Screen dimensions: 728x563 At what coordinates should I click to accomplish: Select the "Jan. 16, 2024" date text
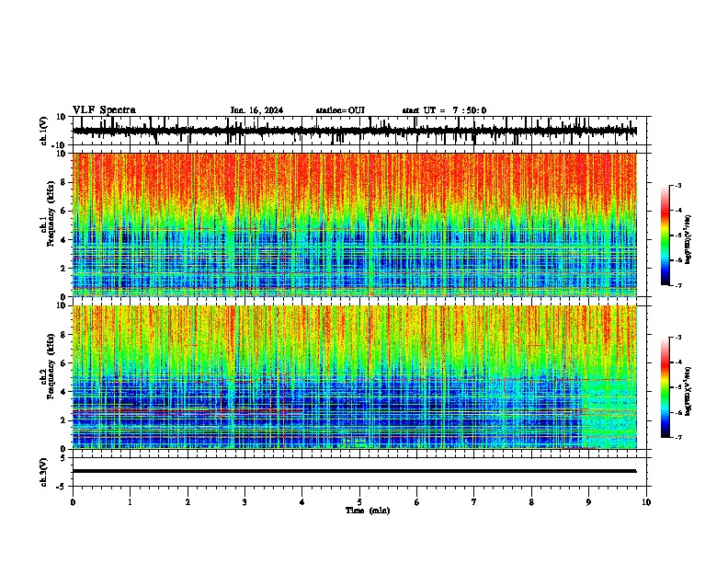point(256,110)
